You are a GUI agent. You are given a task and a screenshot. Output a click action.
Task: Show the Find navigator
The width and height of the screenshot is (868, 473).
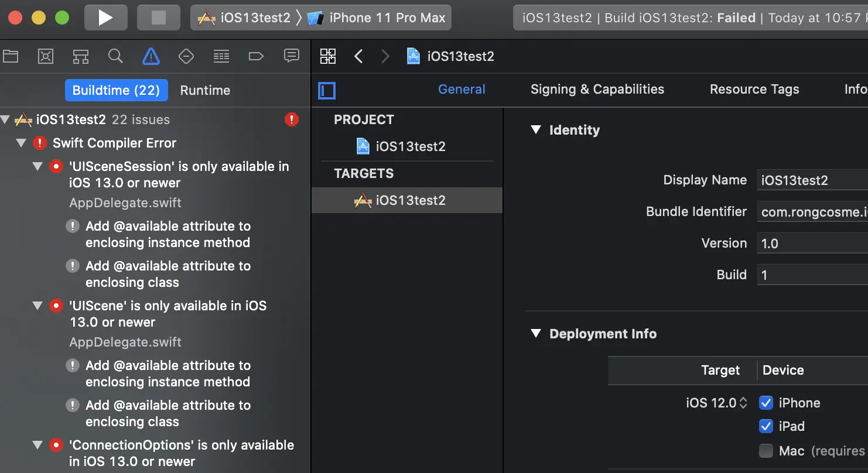click(x=115, y=56)
